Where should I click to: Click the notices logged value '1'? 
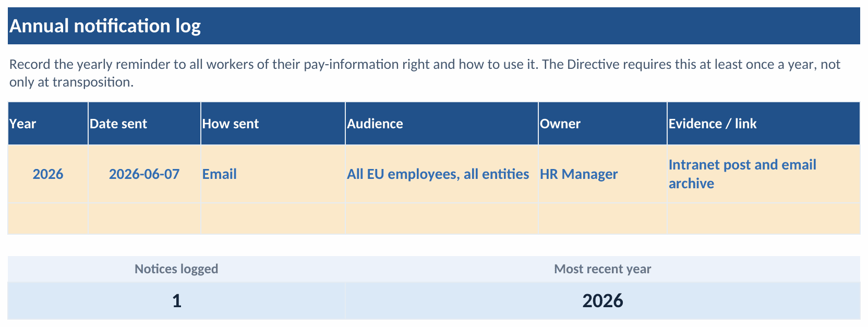coord(176,301)
